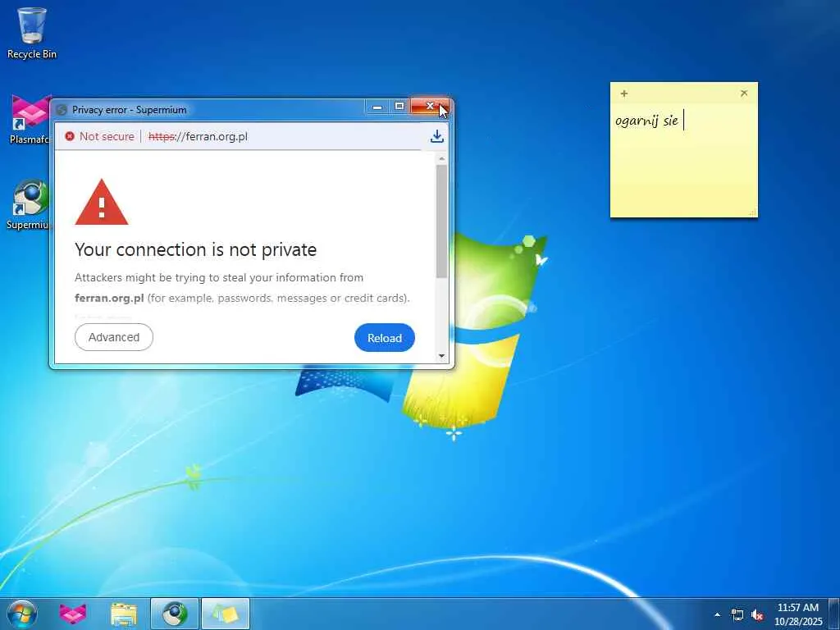Maximize the Supermium window
840x630 pixels.
coord(399,107)
